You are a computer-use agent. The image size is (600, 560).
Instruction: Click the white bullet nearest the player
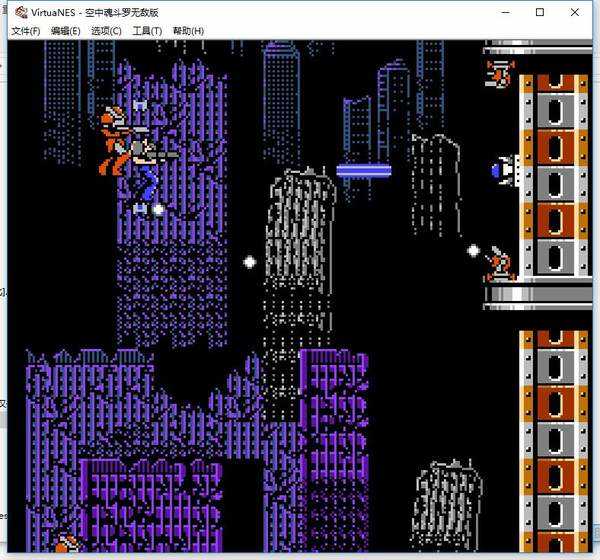[158, 209]
